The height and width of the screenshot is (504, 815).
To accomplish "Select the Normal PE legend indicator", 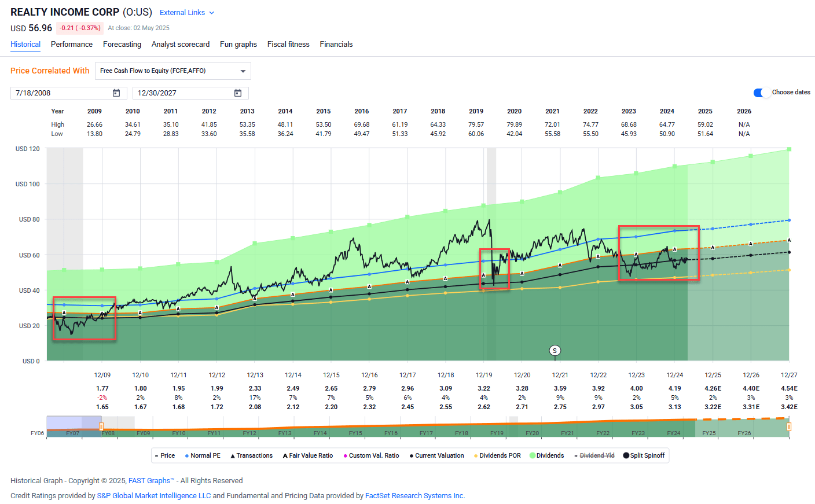I will (x=186, y=455).
